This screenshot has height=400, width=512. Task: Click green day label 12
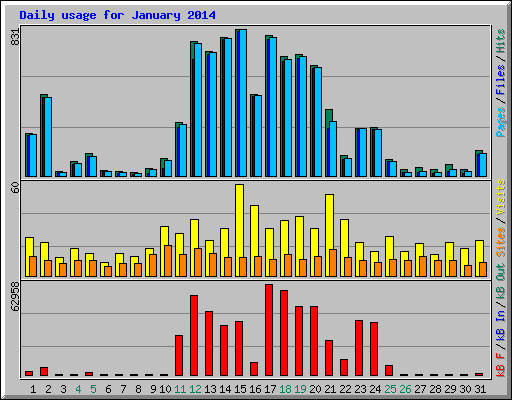click(x=195, y=389)
